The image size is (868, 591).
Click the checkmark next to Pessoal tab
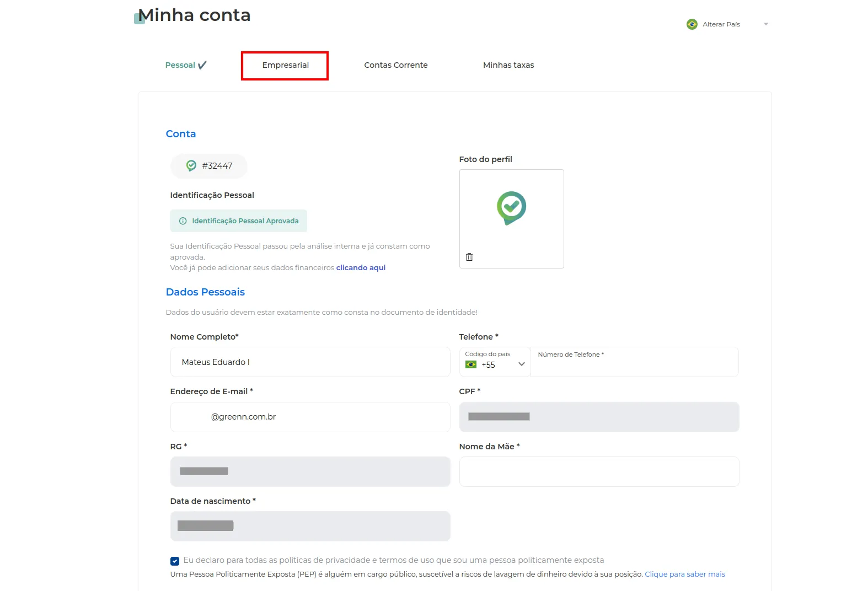202,65
